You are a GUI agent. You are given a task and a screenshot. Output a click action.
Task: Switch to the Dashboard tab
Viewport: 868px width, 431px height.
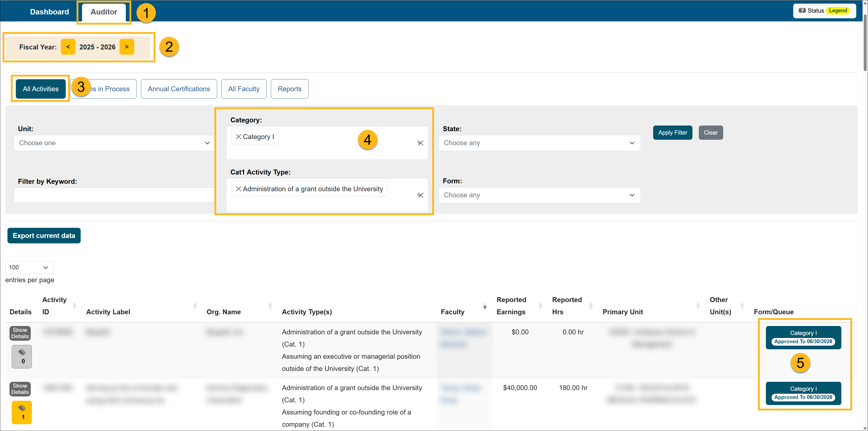tap(49, 12)
